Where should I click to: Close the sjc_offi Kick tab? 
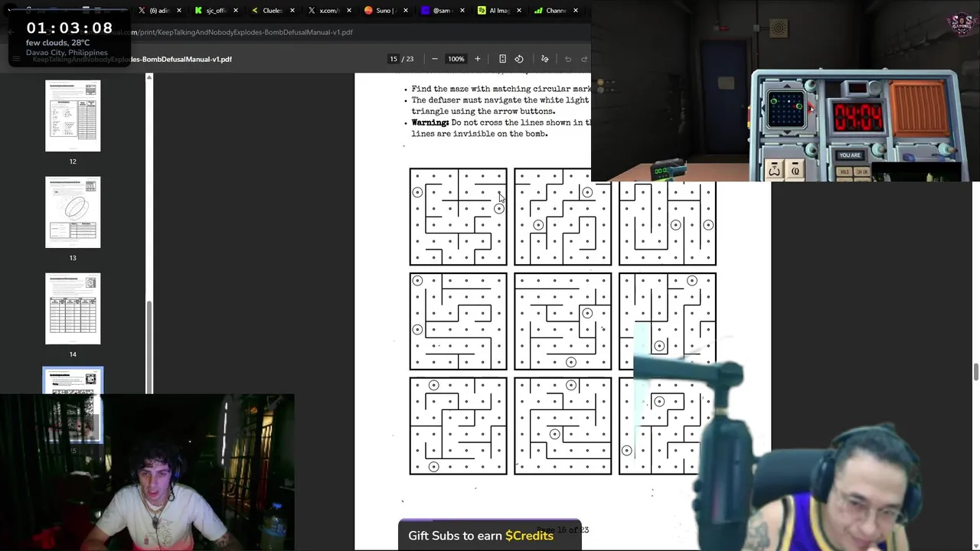(236, 11)
